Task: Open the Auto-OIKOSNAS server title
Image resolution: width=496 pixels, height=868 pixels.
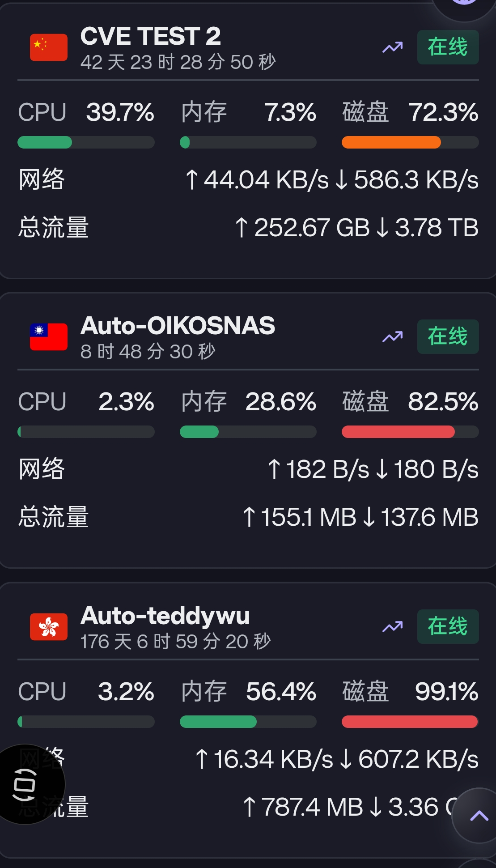Action: (x=178, y=326)
